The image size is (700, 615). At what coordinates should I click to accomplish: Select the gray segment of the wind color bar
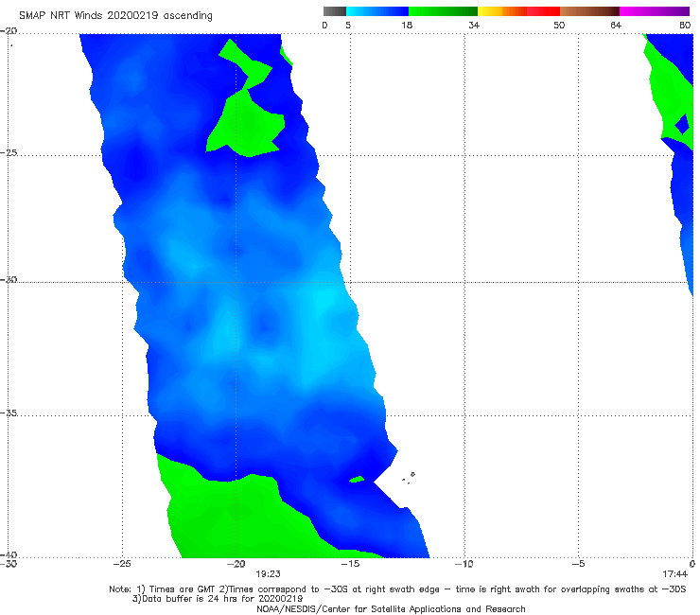335,11
